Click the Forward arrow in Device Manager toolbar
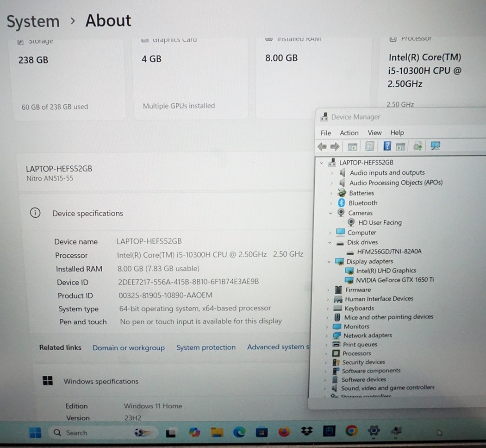 [335, 146]
